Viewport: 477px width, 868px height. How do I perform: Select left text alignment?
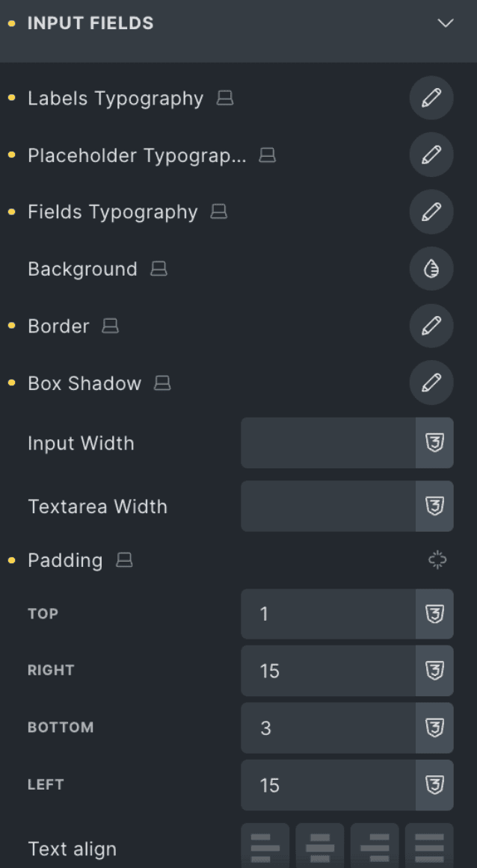click(265, 848)
